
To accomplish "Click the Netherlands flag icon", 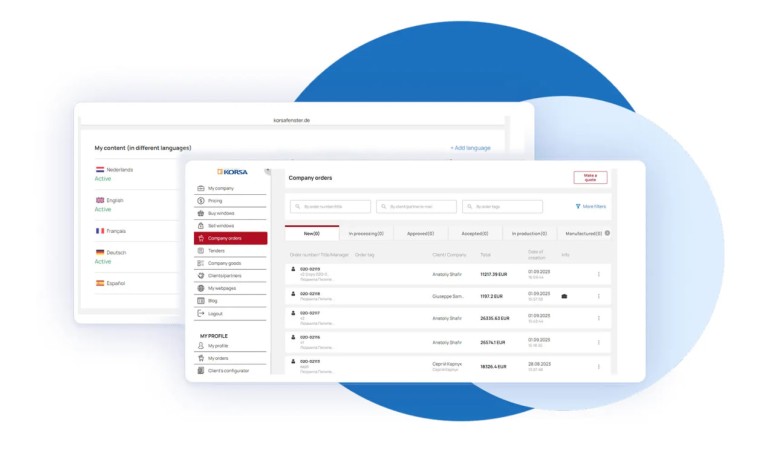I will tap(100, 170).
